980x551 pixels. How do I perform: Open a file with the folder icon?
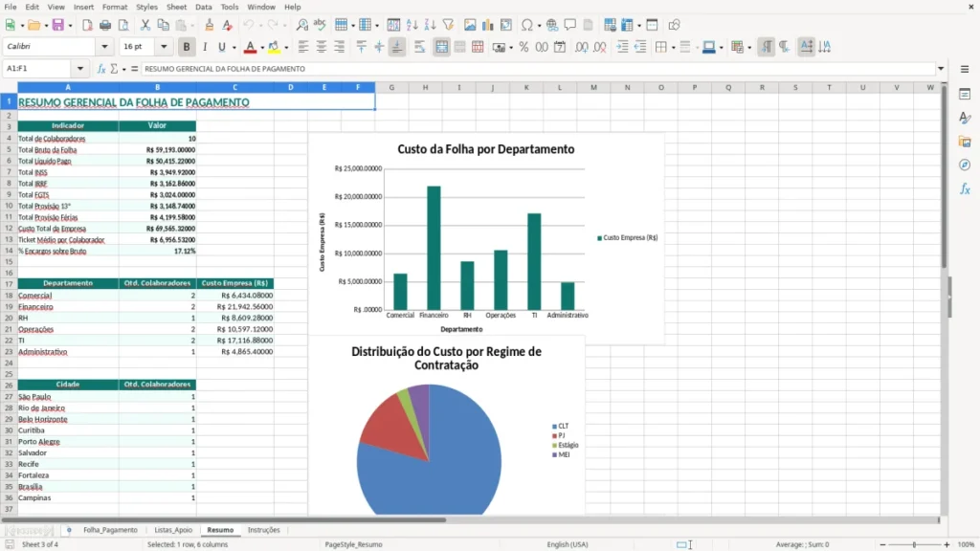[33, 25]
